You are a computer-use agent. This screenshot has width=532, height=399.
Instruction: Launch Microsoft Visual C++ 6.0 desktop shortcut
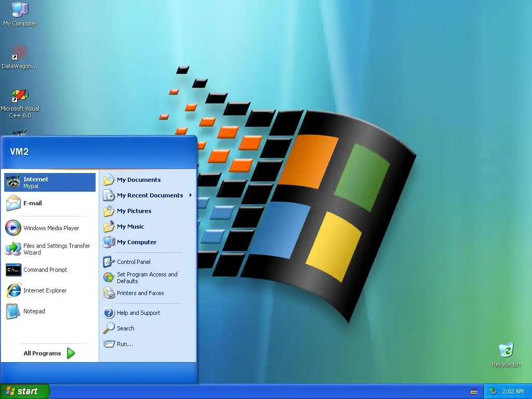tap(20, 103)
